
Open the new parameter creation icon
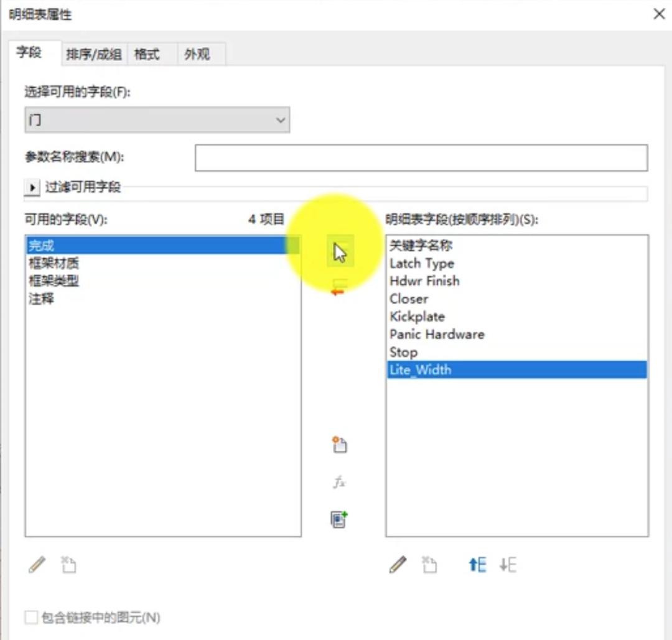pyautogui.click(x=339, y=445)
